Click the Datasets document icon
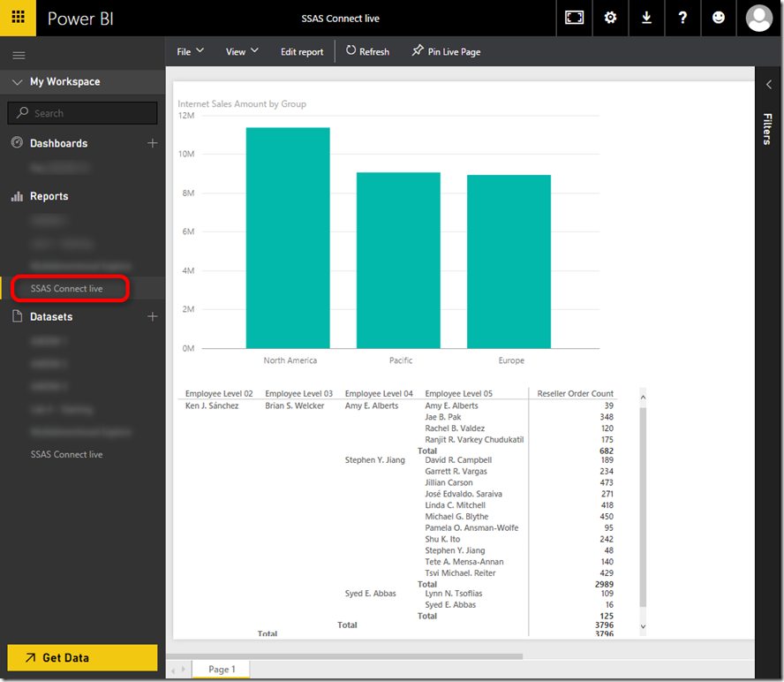This screenshot has width=784, height=682. click(17, 316)
